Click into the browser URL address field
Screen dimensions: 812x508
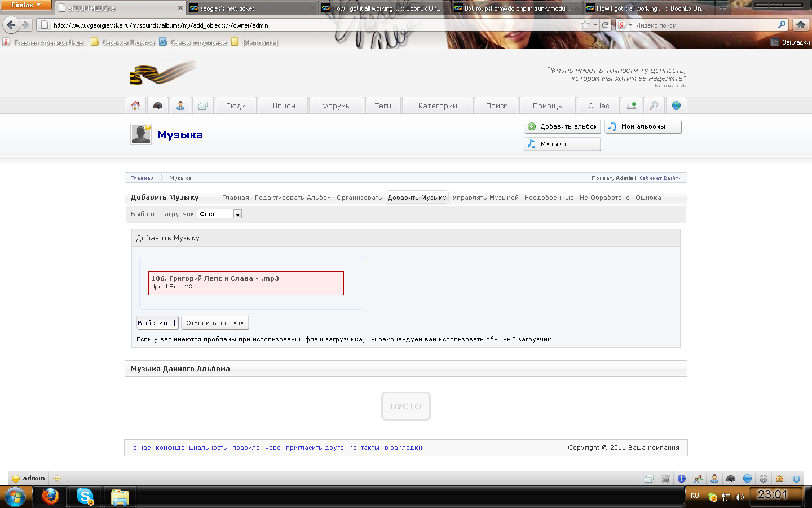(x=310, y=25)
